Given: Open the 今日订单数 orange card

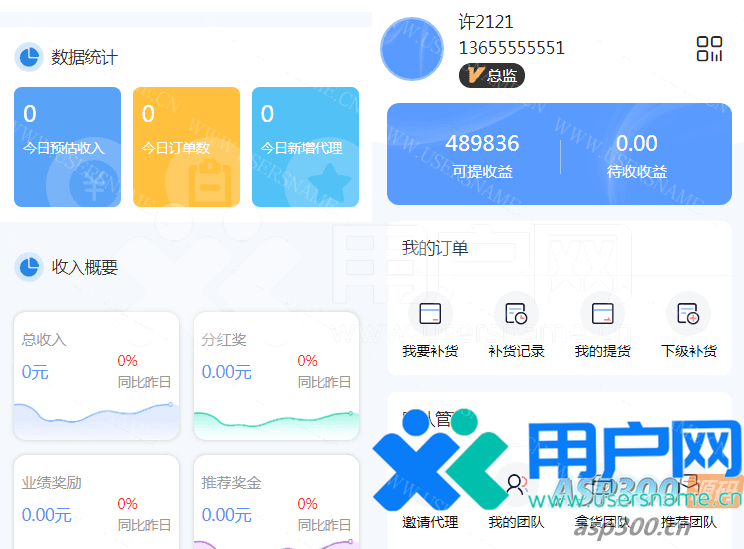Looking at the screenshot, I should tap(186, 147).
